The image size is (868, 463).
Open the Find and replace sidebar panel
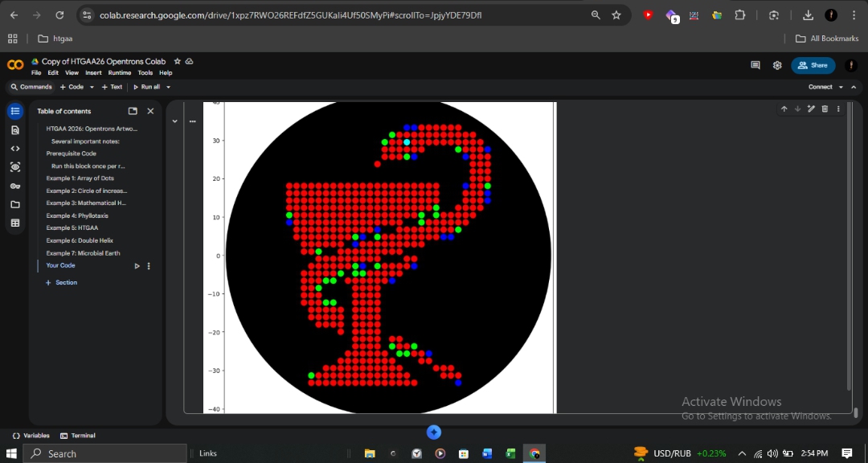tap(14, 129)
